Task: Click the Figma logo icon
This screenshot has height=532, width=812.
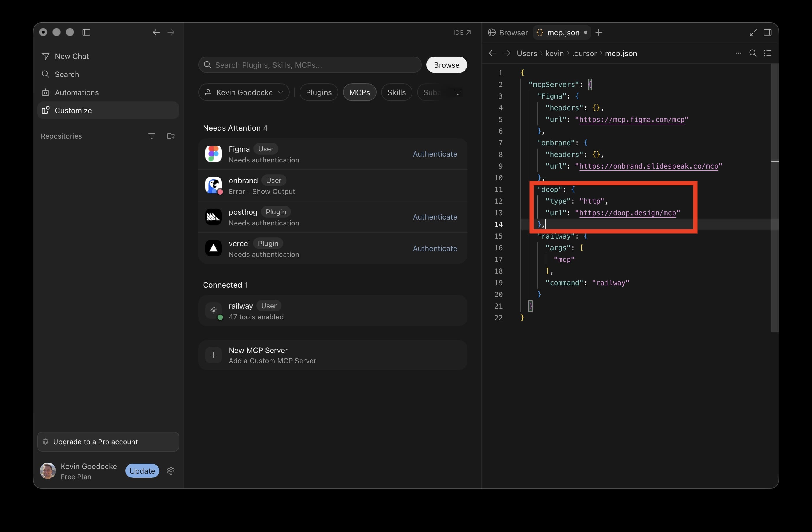Action: click(213, 154)
